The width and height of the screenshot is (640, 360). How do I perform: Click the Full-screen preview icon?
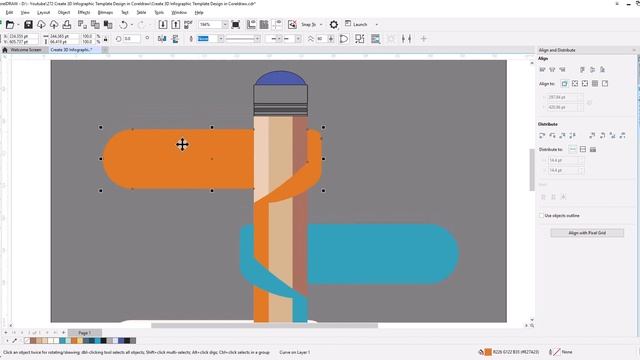236,24
